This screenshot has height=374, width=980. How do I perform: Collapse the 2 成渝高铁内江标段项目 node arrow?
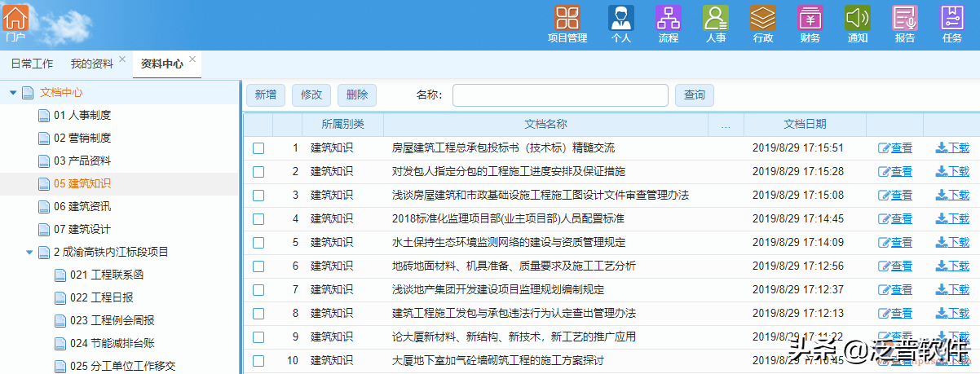[29, 253]
